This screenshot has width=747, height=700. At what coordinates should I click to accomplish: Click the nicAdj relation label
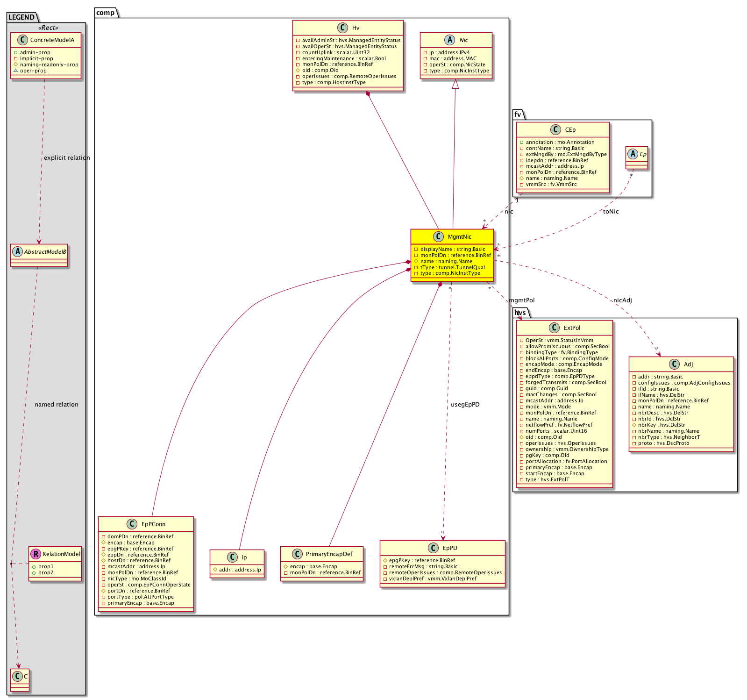tap(622, 300)
